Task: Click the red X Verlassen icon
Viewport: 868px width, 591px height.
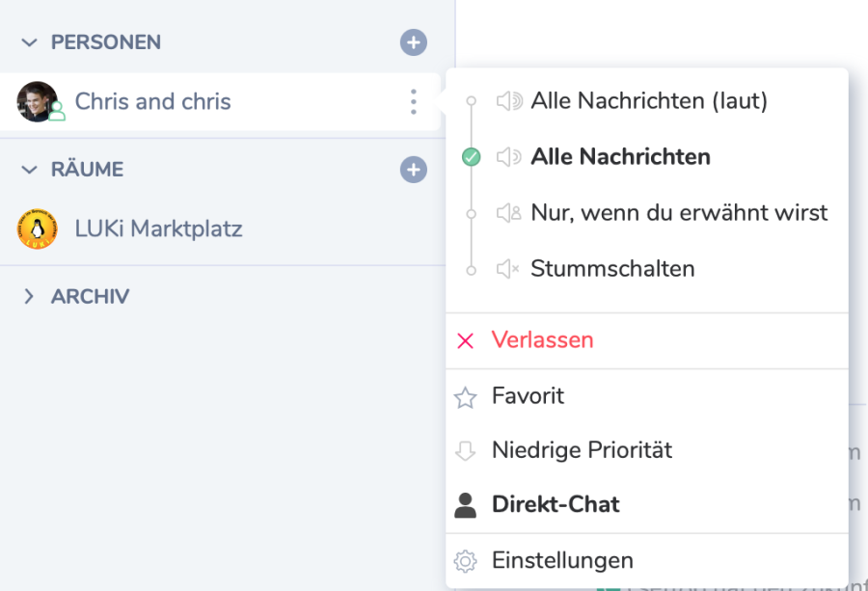Action: [x=466, y=341]
